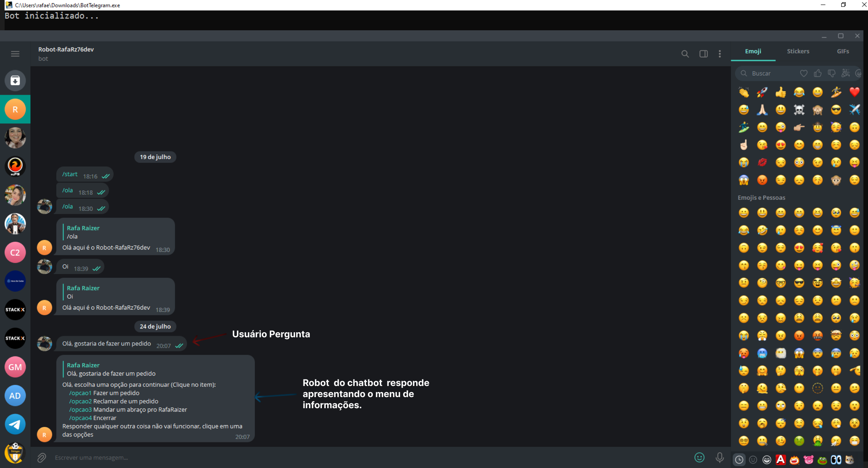
Task: Open the three-dot chat options menu
Action: [x=720, y=54]
